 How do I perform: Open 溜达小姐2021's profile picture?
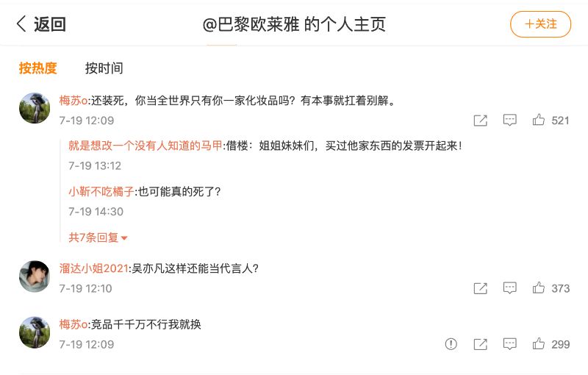[x=34, y=276]
